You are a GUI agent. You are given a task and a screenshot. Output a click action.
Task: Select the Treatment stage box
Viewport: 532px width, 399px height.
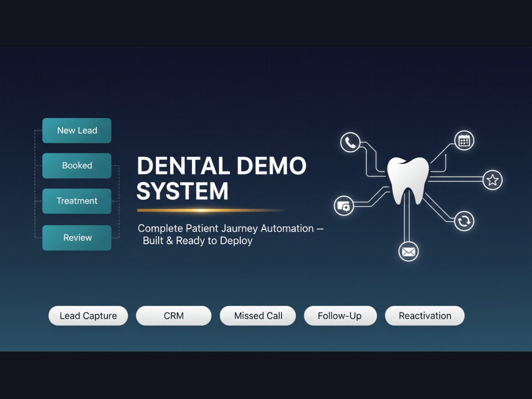pos(77,201)
